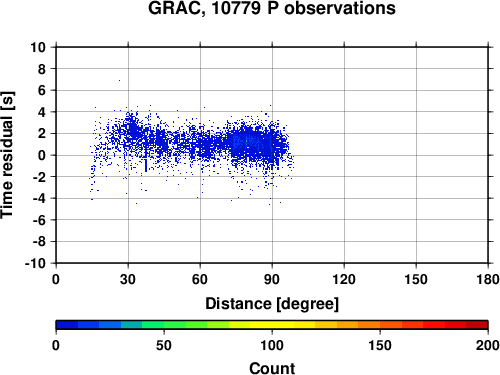Click the 200 label on the colorbar

point(488,345)
